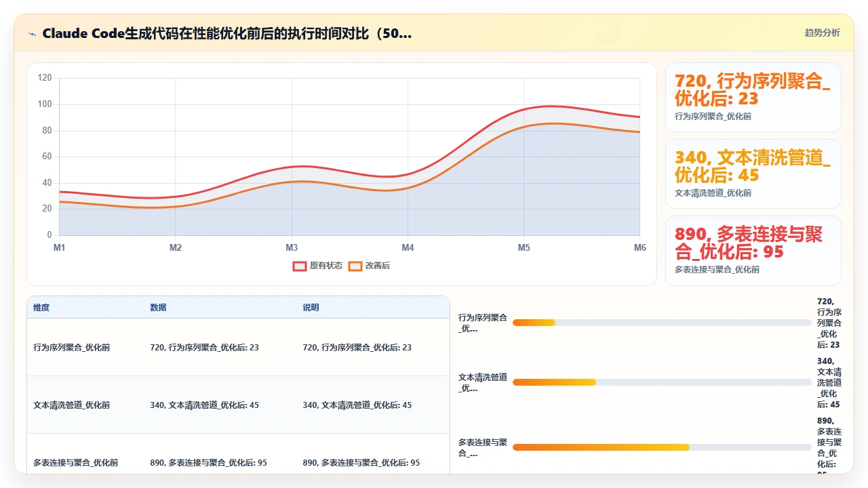
Task: Select the 60 tick label on the y-axis
Action: point(47,157)
